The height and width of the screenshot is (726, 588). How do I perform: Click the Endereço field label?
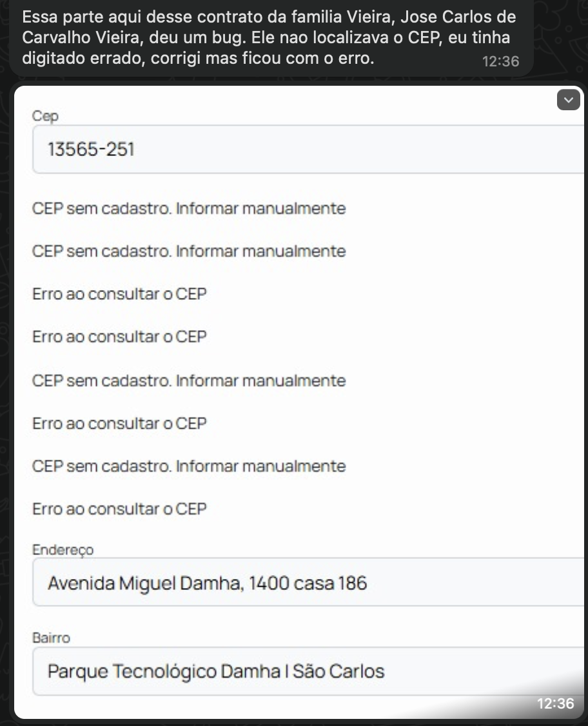coord(63,550)
